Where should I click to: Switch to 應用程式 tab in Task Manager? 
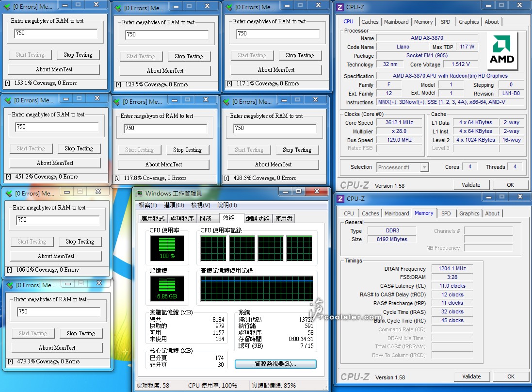point(153,219)
